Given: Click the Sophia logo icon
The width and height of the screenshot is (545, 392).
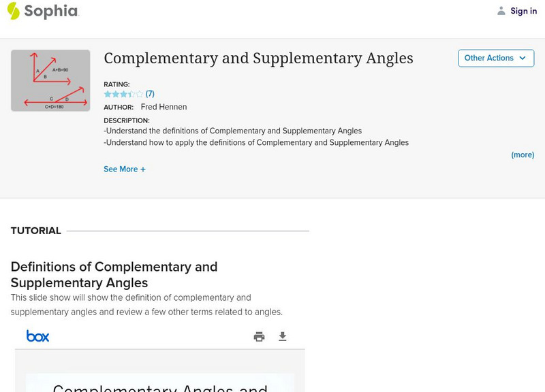Looking at the screenshot, I should 13,11.
